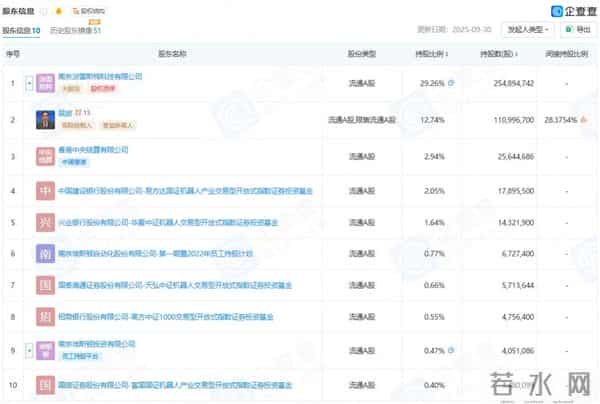This screenshot has width=600, height=404.
Task: Click the red equity pledge tag in row 1
Action: click(x=103, y=89)
